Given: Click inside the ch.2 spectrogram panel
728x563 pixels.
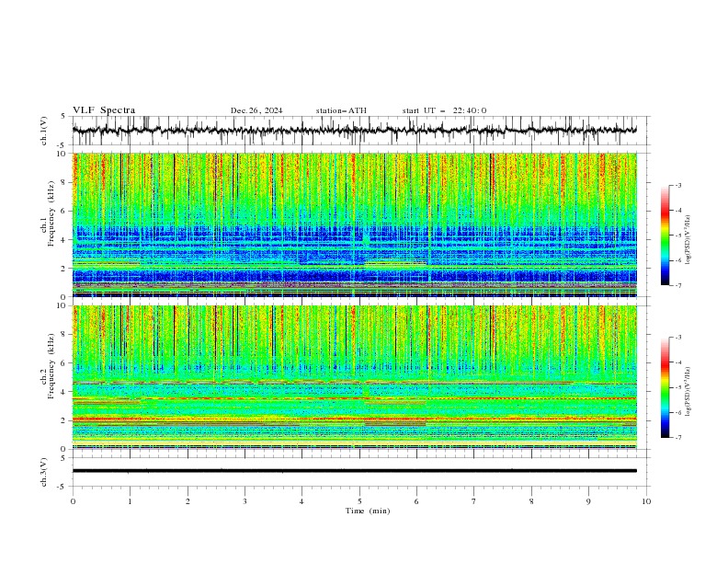Looking at the screenshot, I should click(355, 377).
